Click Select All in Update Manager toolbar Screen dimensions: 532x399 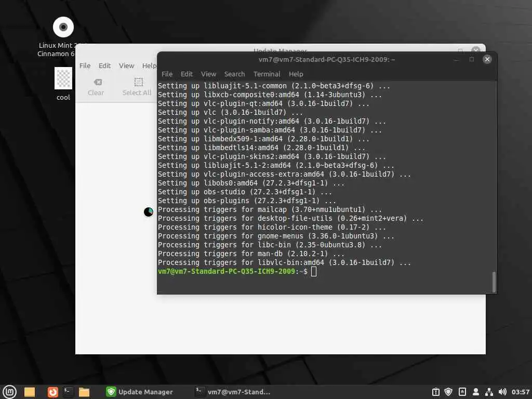click(x=137, y=87)
